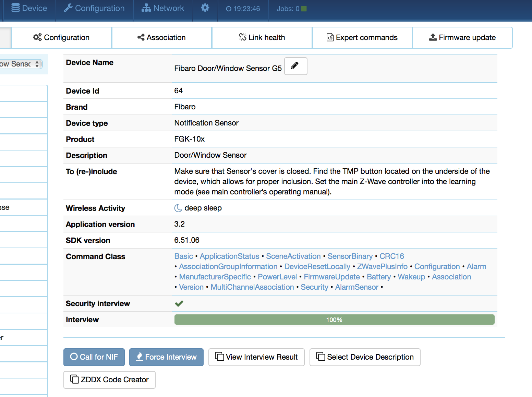Screen dimensions: 532x397
Task: Click the Call for NIF button
Action: 94,357
